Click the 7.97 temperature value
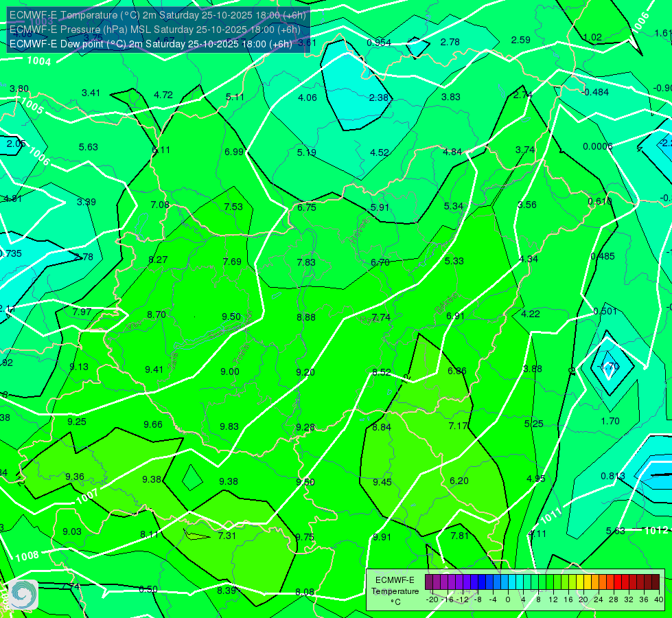The image size is (672, 618). [x=82, y=312]
